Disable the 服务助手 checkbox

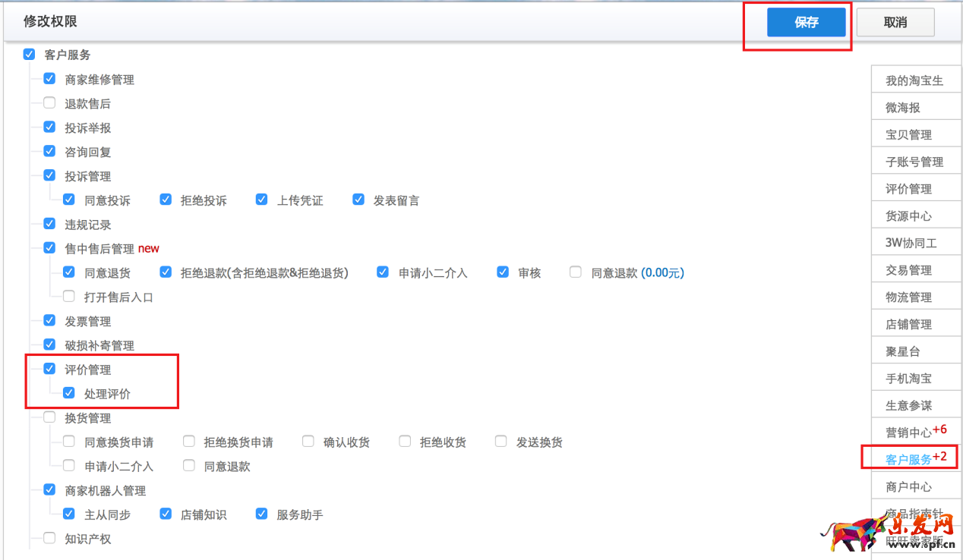click(x=261, y=514)
